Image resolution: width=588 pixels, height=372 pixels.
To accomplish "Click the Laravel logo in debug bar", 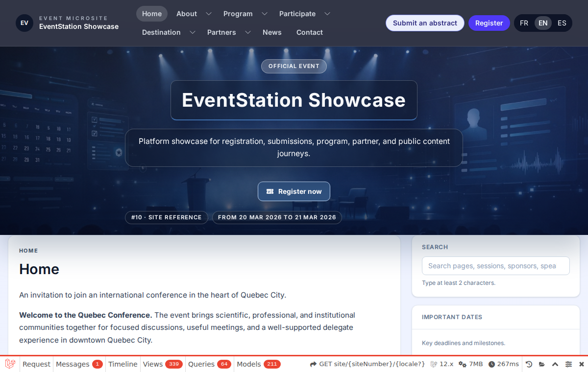I will click(x=10, y=364).
